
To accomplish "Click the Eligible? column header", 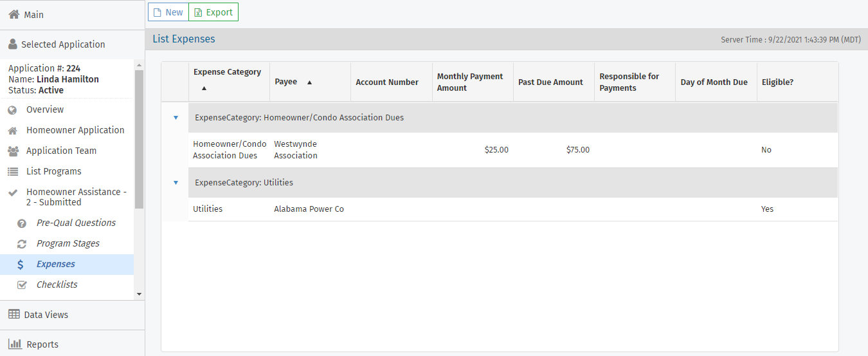I will point(798,82).
